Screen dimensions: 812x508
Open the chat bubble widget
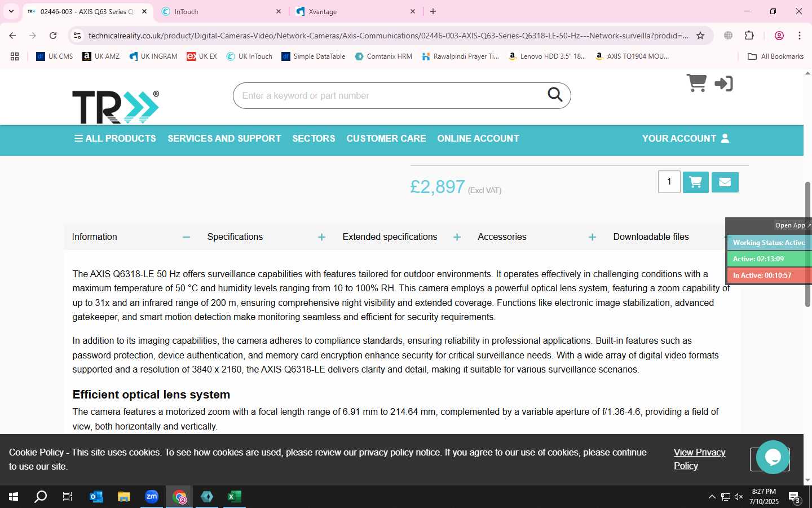pos(773,457)
